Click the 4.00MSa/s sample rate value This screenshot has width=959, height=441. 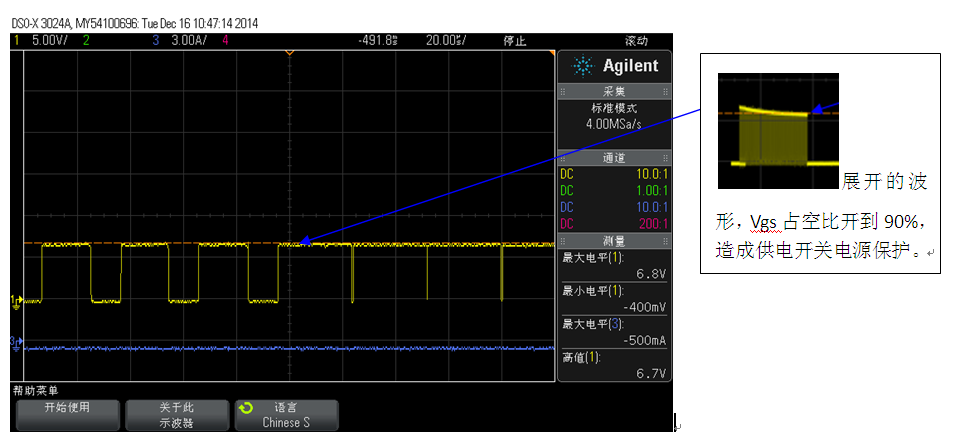pos(614,124)
